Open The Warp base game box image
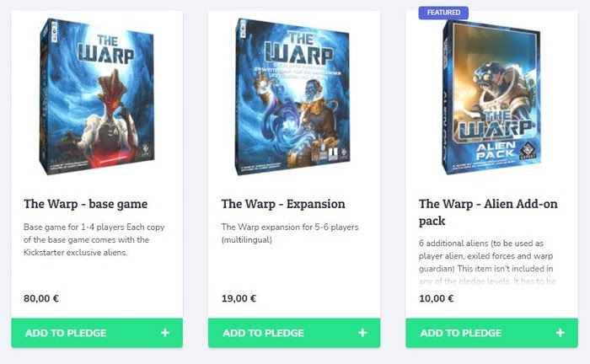 [x=97, y=96]
